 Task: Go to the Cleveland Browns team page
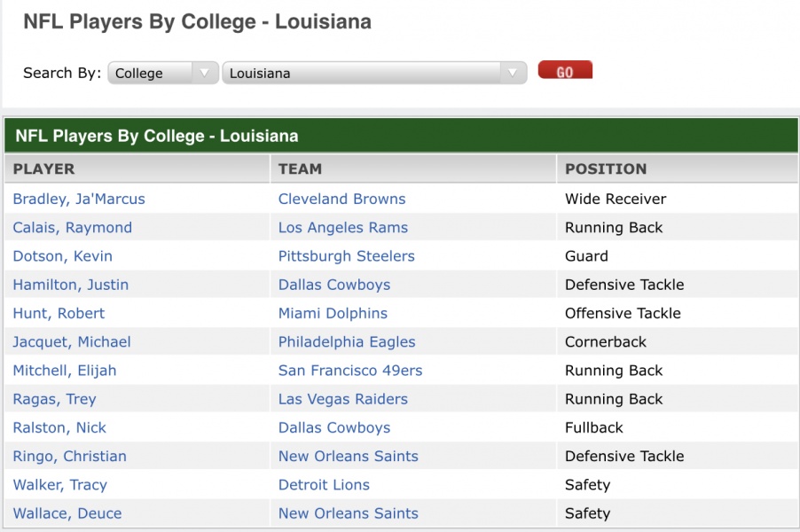pyautogui.click(x=341, y=199)
